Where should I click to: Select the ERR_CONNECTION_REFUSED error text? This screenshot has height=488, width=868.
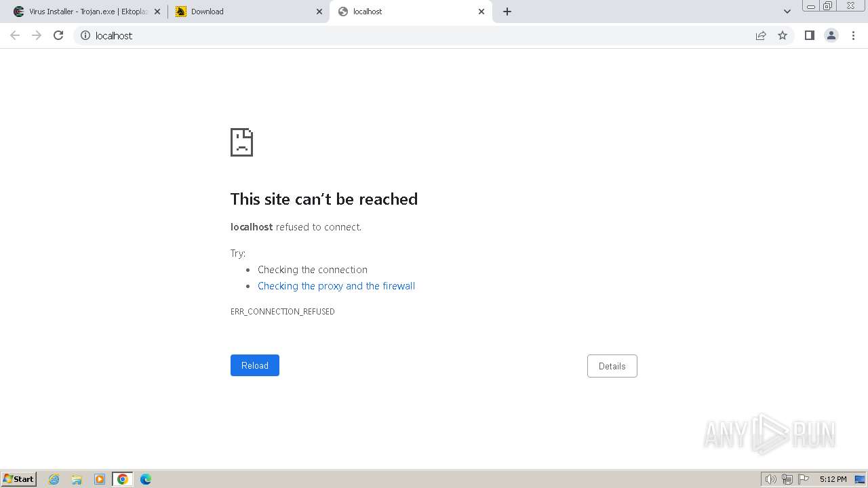point(283,312)
